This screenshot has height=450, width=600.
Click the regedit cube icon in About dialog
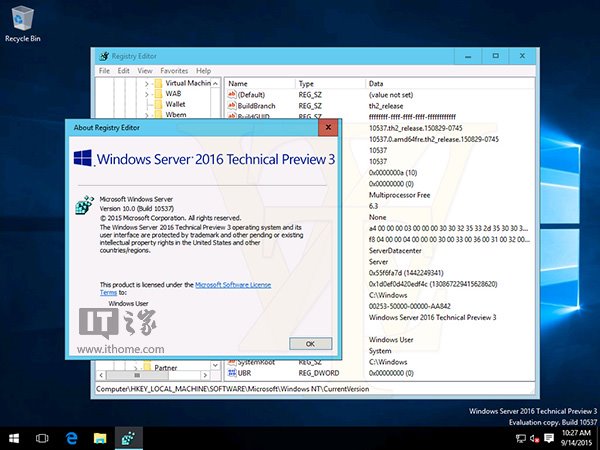85,205
